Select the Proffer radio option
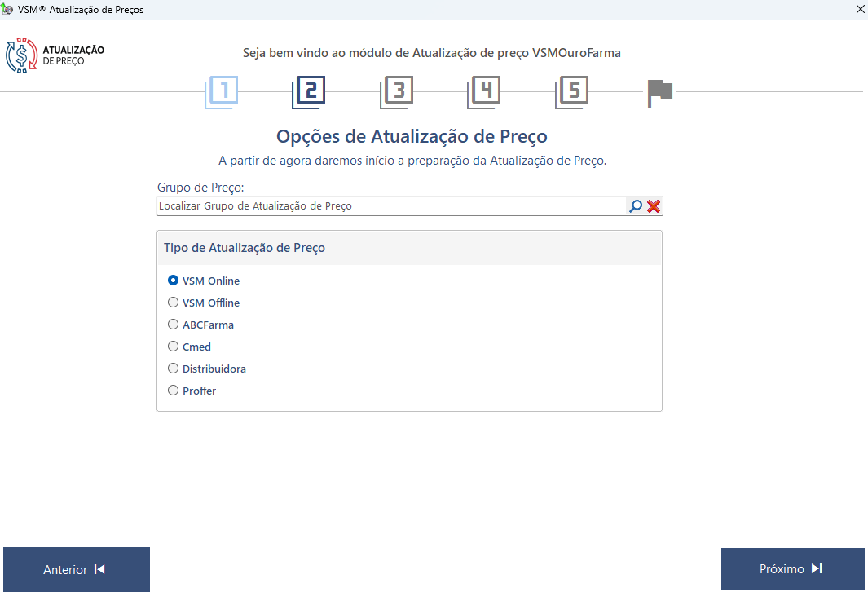Image resolution: width=868 pixels, height=592 pixels. coord(173,391)
